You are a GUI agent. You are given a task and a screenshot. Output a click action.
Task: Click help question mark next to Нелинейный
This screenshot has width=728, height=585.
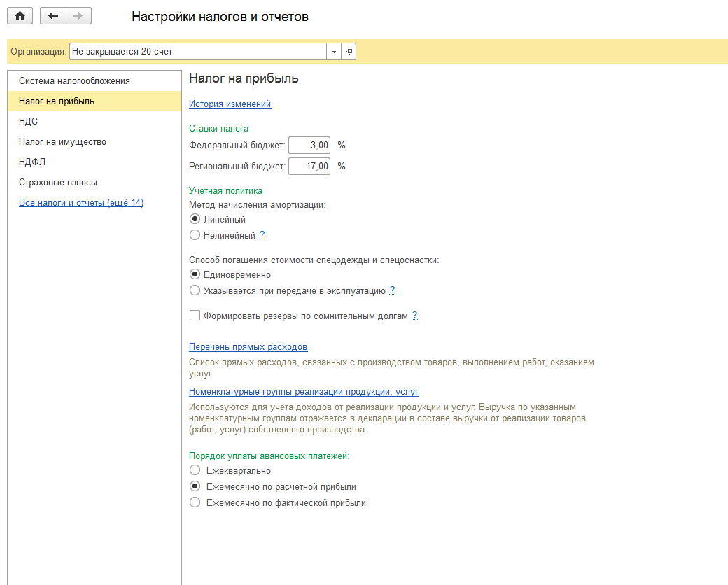[x=262, y=235]
